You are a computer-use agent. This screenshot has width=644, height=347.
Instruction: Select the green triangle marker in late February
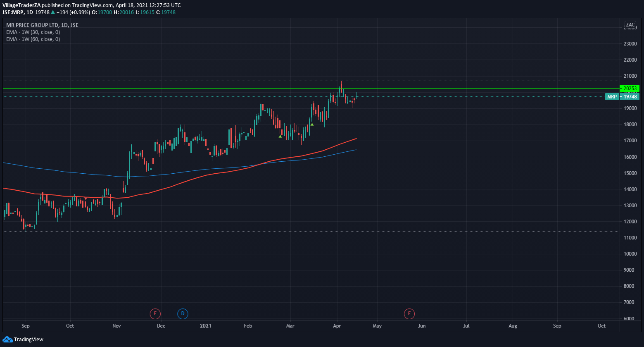click(280, 136)
